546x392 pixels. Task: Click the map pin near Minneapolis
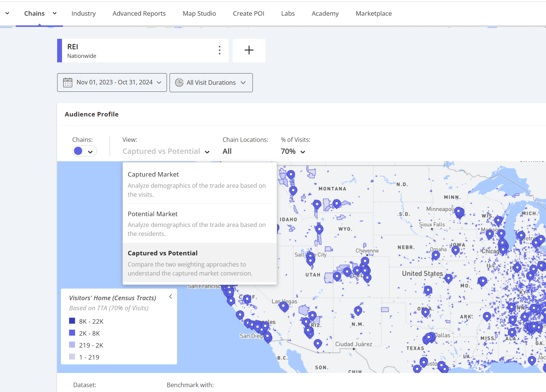point(459,212)
